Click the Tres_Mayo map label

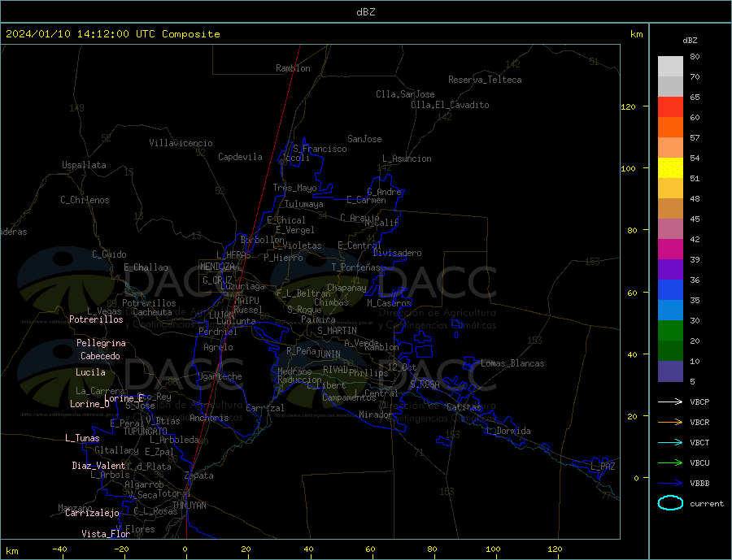tap(294, 188)
